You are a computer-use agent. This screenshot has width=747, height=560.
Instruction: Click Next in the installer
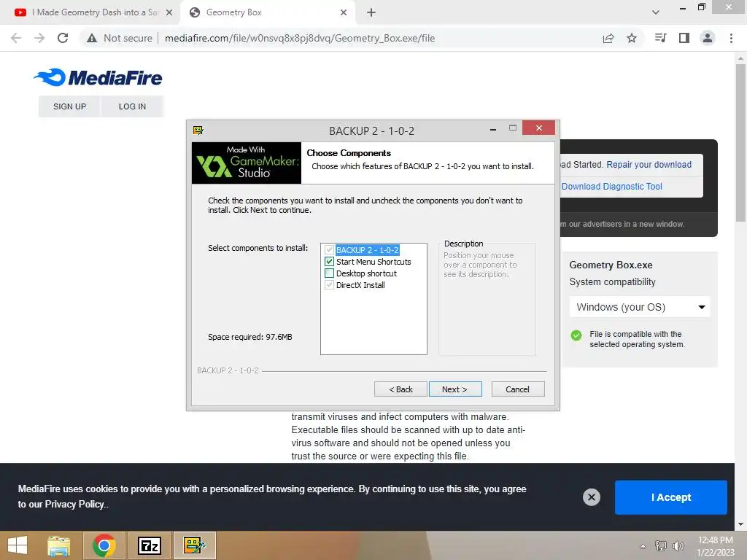coord(455,389)
